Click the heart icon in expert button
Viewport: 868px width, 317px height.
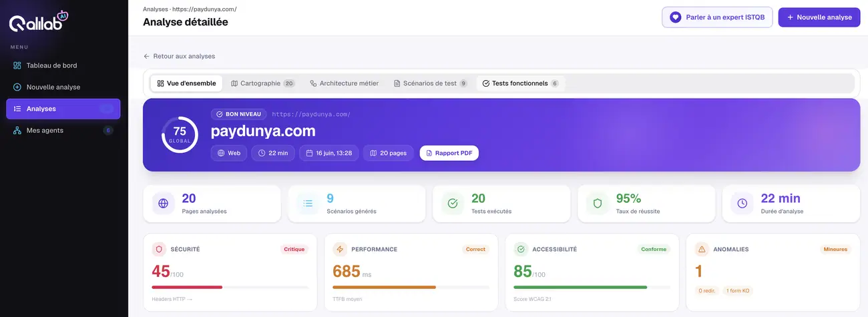[676, 17]
